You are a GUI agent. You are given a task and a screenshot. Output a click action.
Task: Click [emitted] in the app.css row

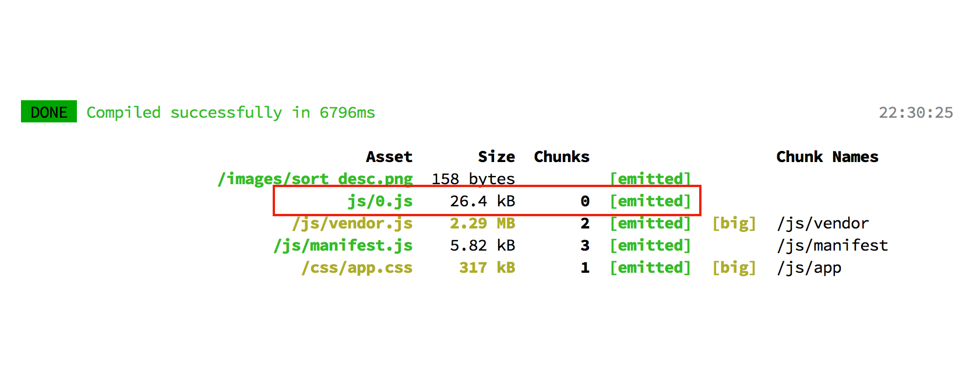pyautogui.click(x=650, y=268)
